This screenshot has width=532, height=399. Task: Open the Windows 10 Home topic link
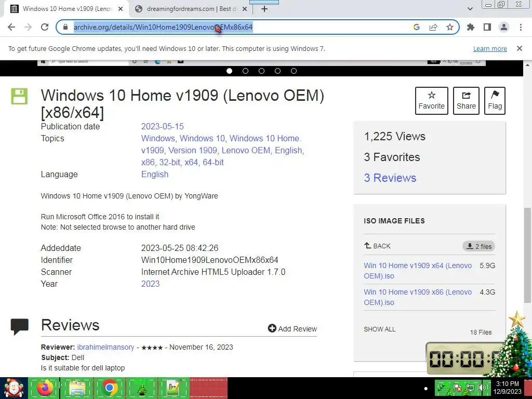(264, 138)
